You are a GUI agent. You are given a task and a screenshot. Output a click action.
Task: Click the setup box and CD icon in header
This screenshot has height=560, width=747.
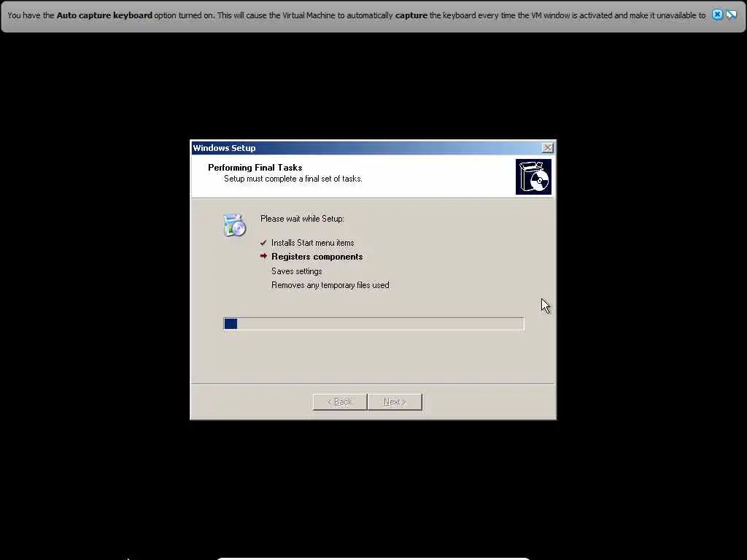pyautogui.click(x=533, y=176)
